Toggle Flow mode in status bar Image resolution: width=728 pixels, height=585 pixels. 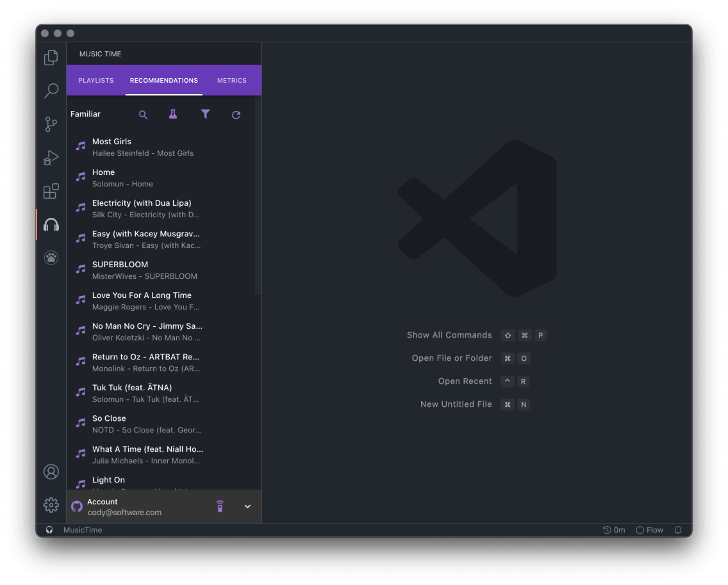[x=650, y=530]
